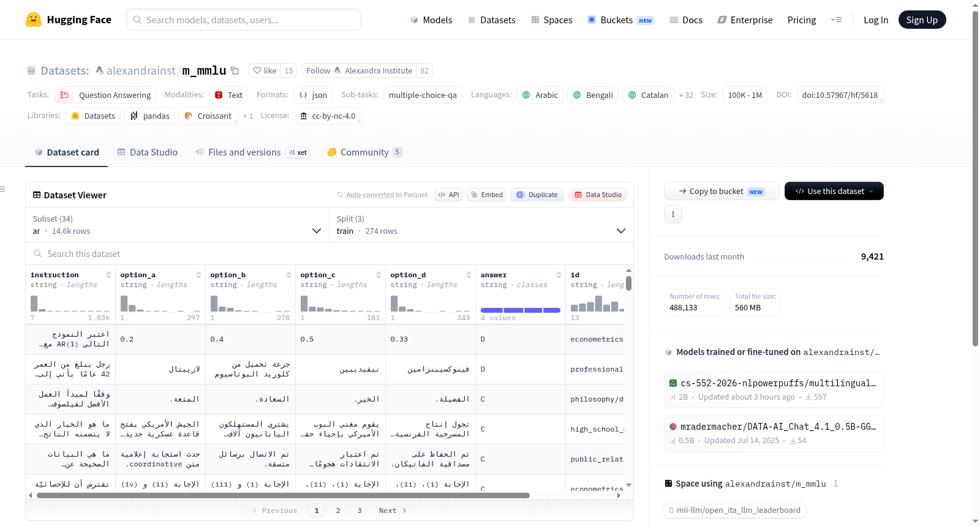Open the API button in Dataset Viewer

tap(448, 195)
